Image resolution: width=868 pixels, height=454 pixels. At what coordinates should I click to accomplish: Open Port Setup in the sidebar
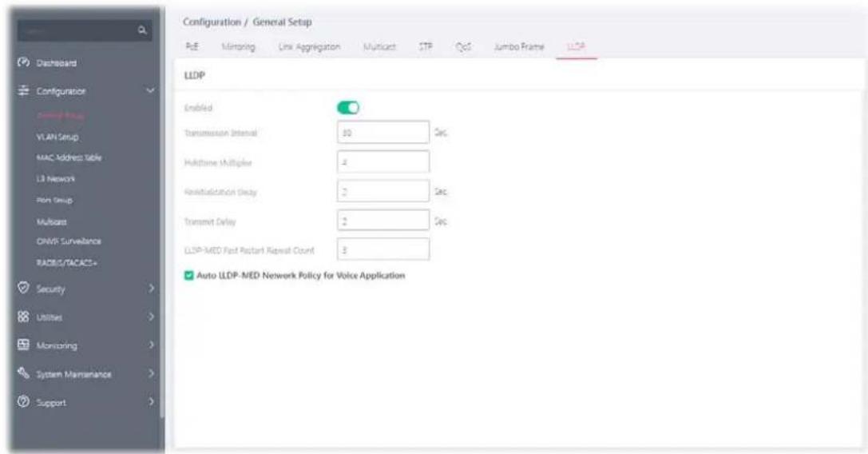click(x=54, y=200)
